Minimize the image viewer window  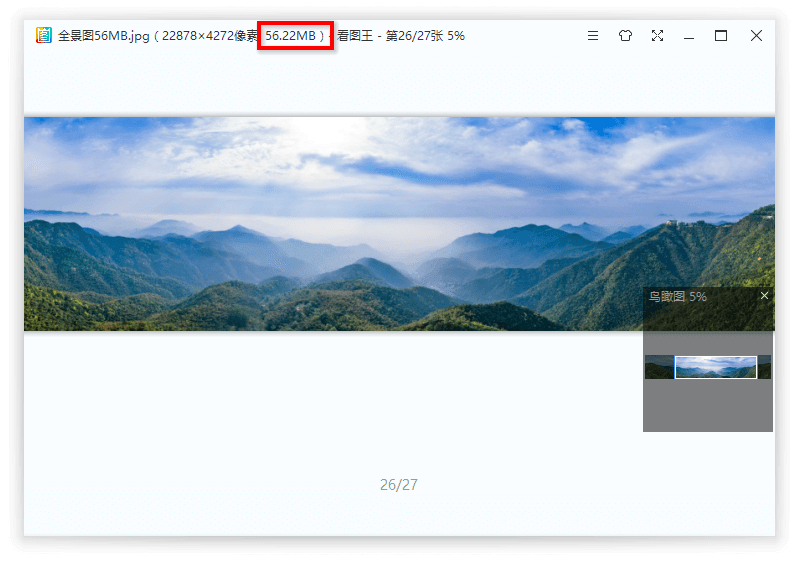[x=689, y=36]
